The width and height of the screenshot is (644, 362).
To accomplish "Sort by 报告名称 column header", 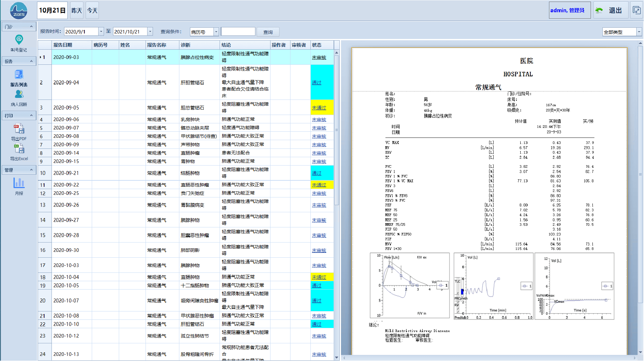I will [x=162, y=45].
